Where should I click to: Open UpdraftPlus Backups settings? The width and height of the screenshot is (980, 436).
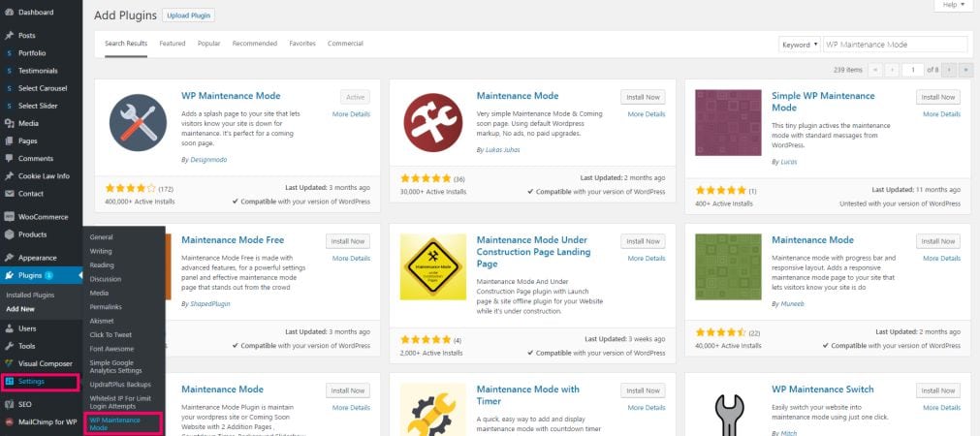120,384
